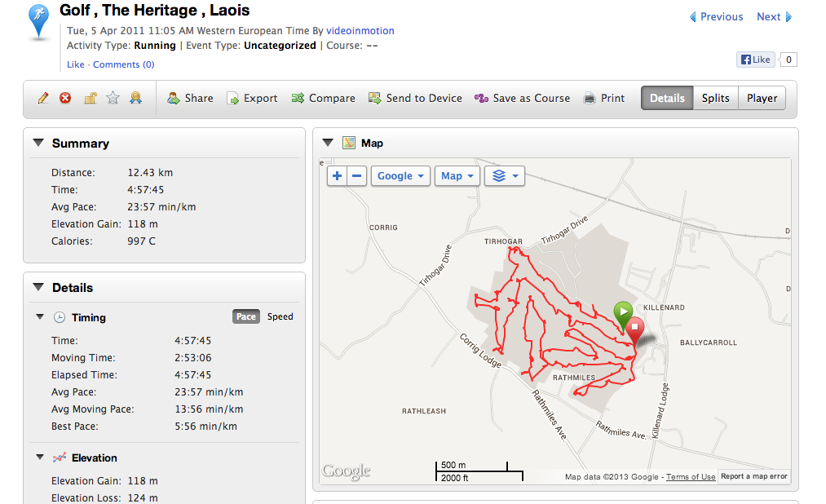Click the Compare toolbar item
Screen dimensions: 826x504
pyautogui.click(x=324, y=98)
